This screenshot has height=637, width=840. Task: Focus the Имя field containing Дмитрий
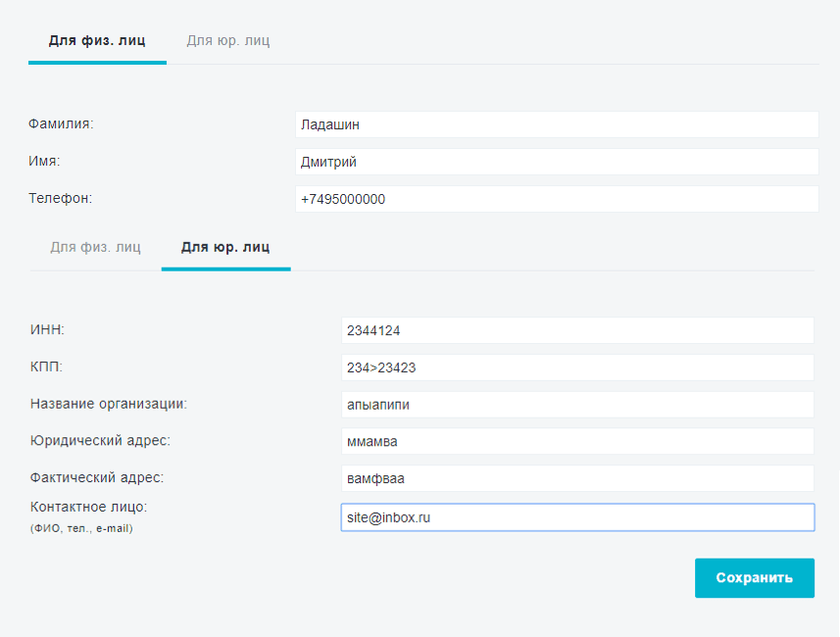coord(557,162)
